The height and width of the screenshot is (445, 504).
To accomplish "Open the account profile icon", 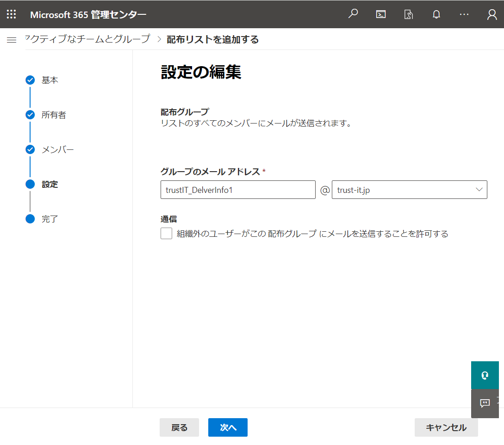I will tap(492, 14).
